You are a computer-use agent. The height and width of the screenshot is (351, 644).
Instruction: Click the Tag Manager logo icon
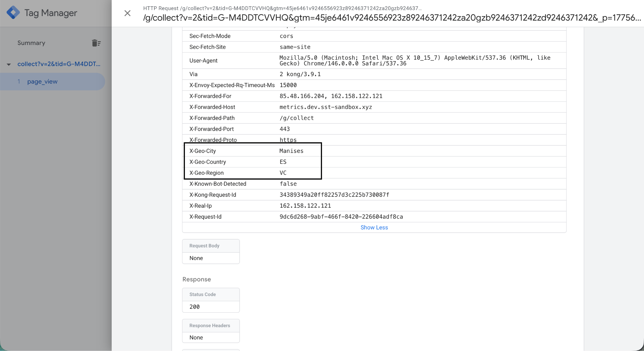[x=13, y=13]
